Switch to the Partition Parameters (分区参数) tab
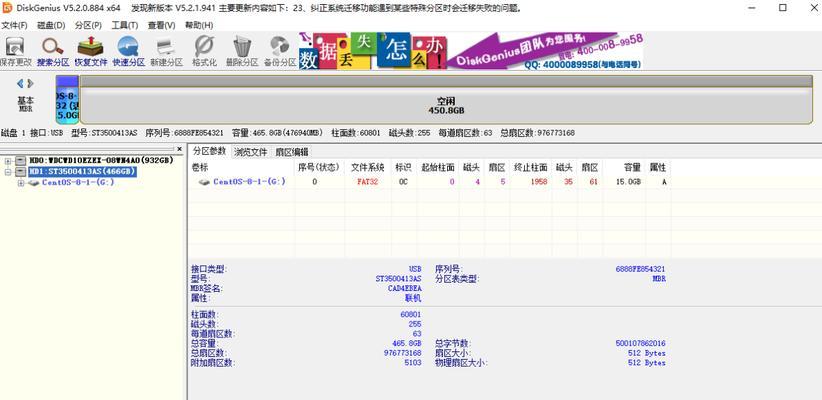Screen dimensions: 822x400 point(209,151)
